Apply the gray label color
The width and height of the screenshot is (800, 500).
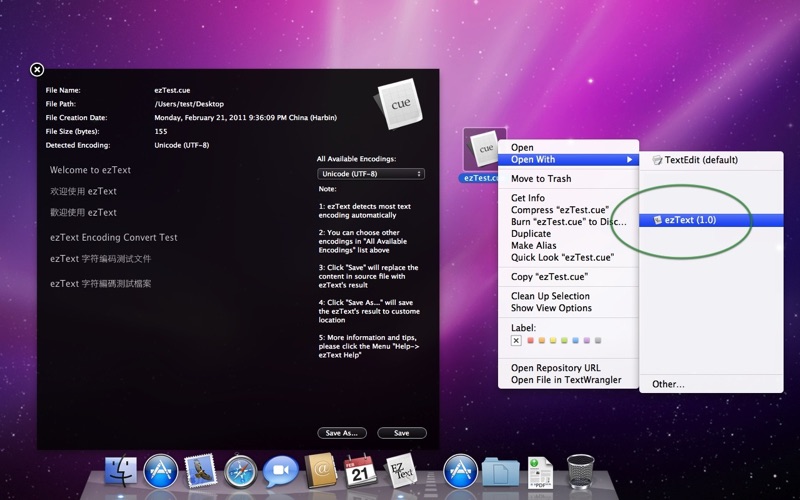coord(598,340)
